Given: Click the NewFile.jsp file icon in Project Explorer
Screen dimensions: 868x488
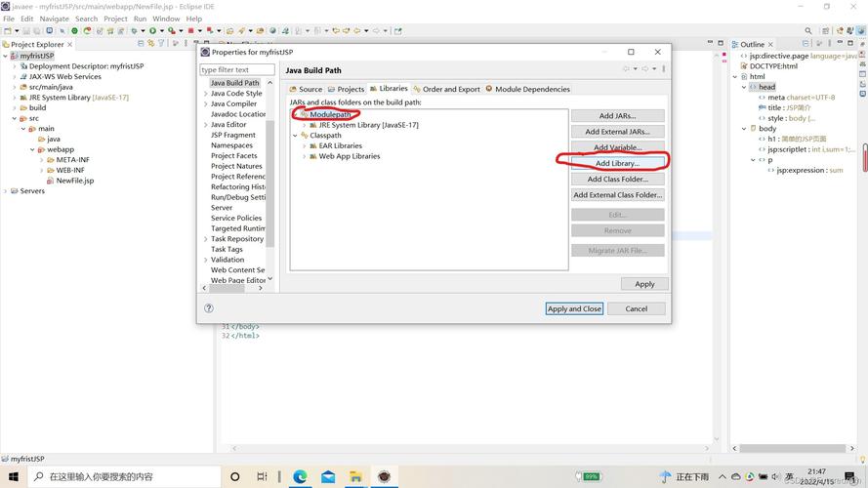Looking at the screenshot, I should click(x=50, y=181).
